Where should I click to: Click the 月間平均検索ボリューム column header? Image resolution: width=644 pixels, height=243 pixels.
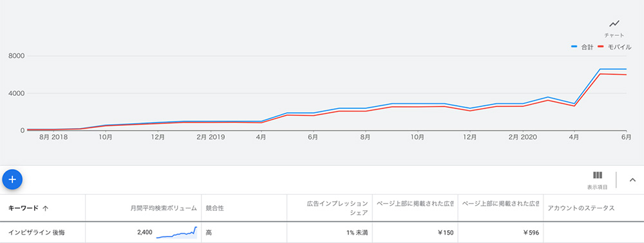point(164,208)
